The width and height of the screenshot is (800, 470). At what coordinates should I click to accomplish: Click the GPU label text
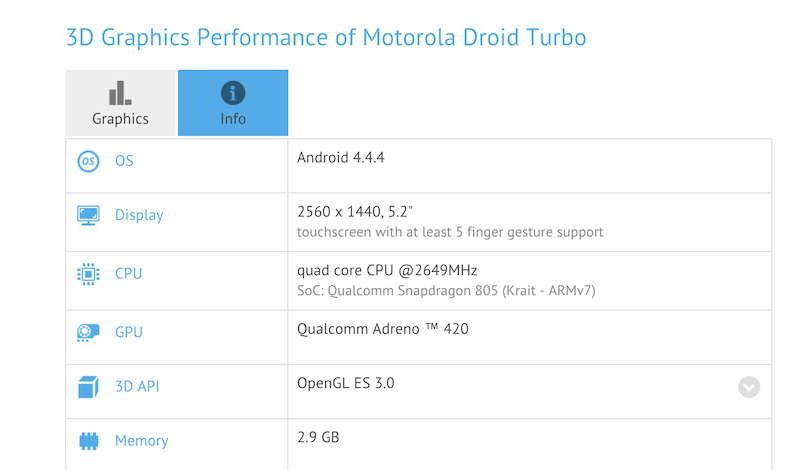[x=128, y=332]
